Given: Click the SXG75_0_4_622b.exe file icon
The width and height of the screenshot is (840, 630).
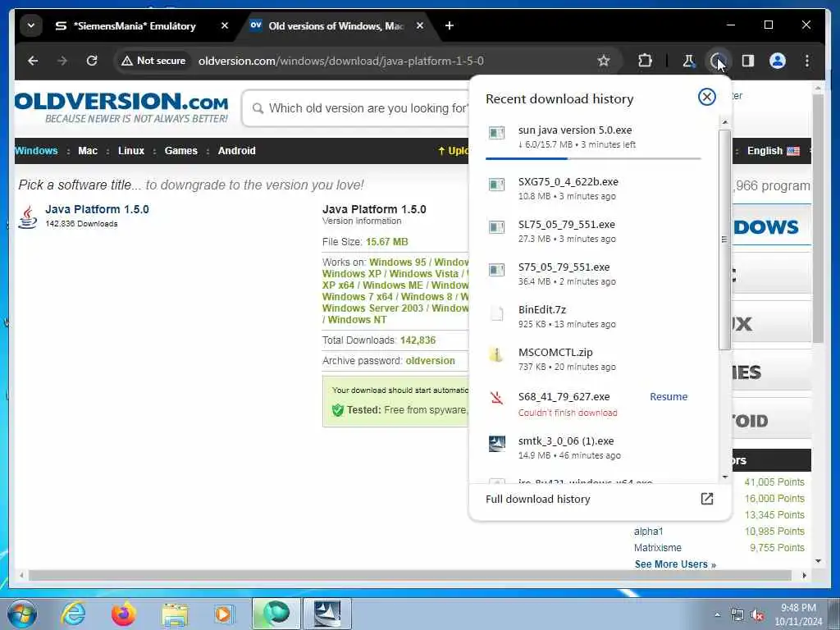Looking at the screenshot, I should point(496,185).
